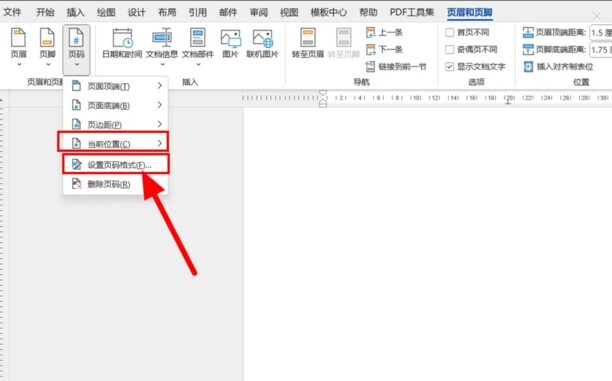Click 转至页脚 go to footer
Image resolution: width=612 pixels, height=381 pixels.
(343, 43)
